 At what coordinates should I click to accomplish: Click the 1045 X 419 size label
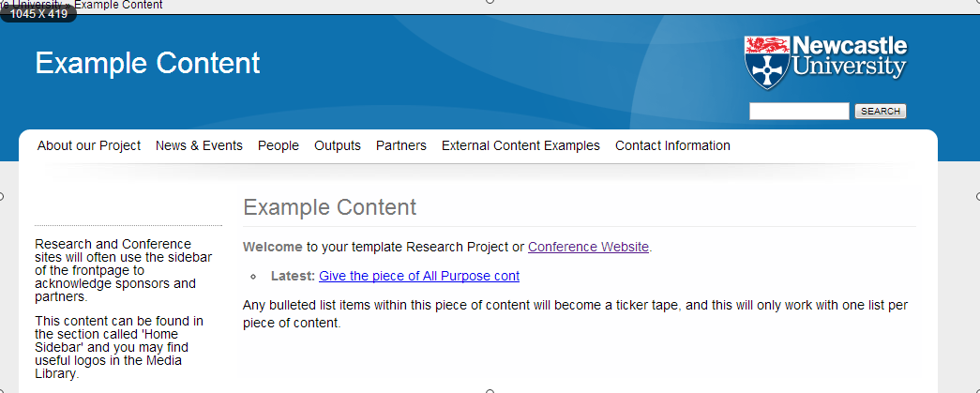[x=38, y=14]
